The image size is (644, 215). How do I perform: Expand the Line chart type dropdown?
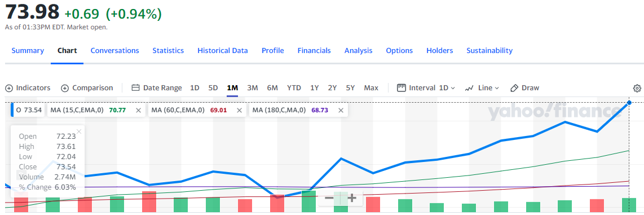click(482, 88)
